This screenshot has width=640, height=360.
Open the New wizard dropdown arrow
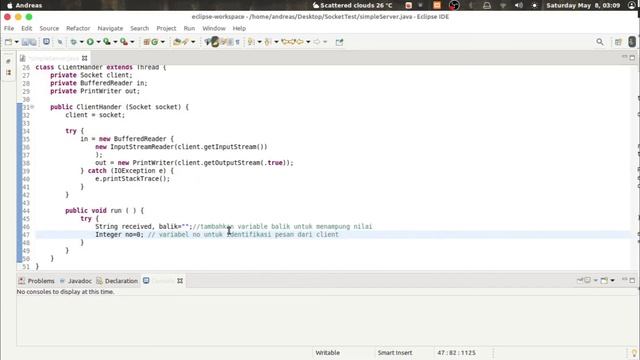coord(17,42)
